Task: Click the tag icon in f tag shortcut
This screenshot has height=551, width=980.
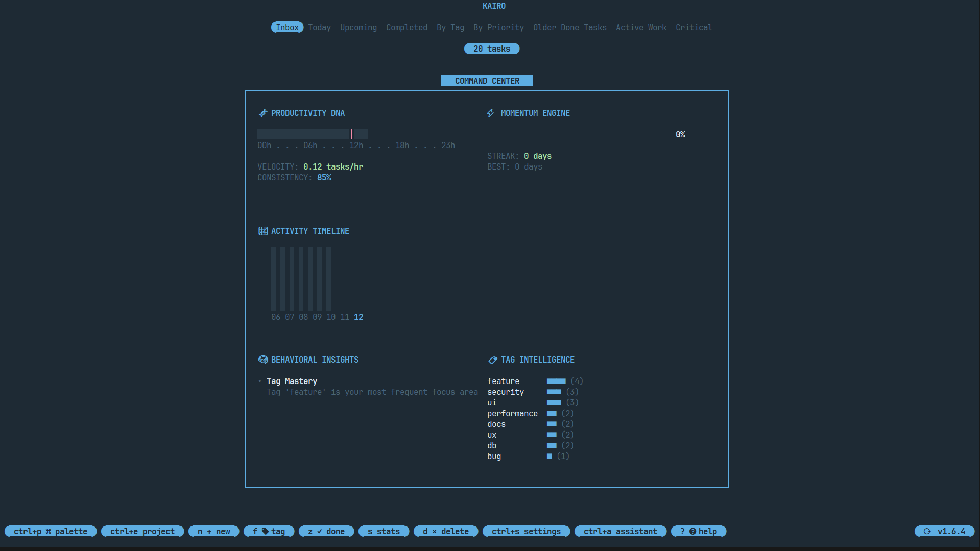Action: click(x=265, y=532)
